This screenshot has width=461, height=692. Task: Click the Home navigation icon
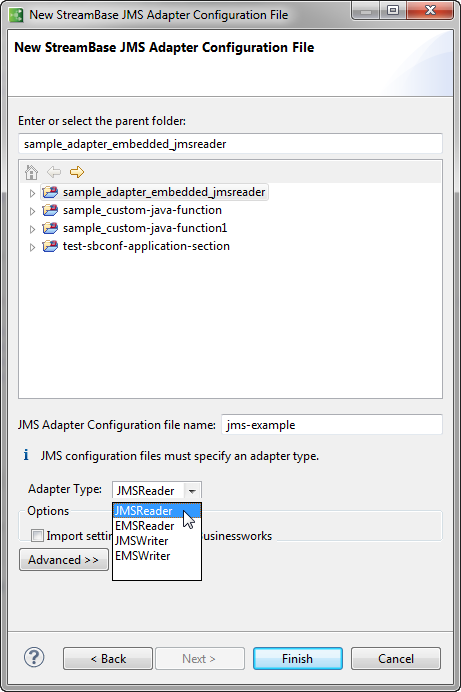[31, 172]
